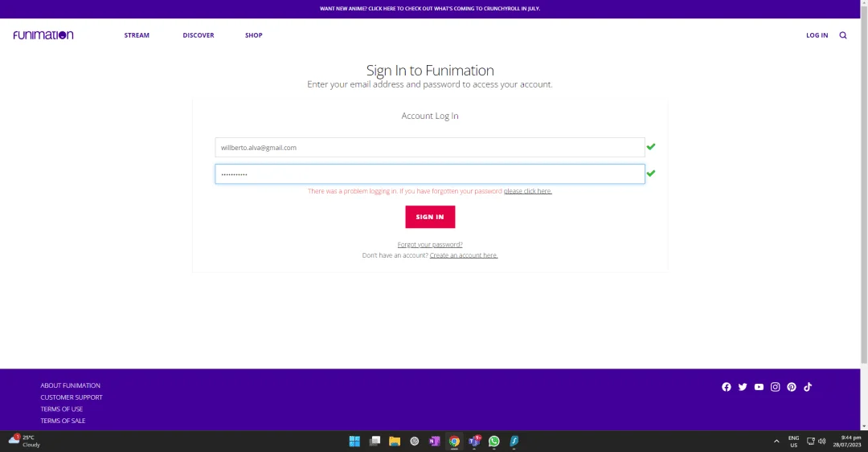The height and width of the screenshot is (452, 868).
Task: Click 'Create an account here' link
Action: (x=464, y=255)
